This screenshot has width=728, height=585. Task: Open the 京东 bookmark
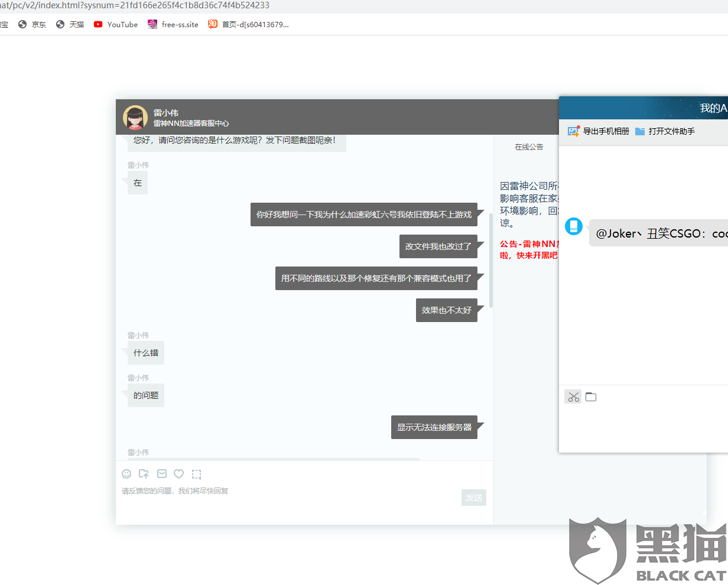coord(32,24)
